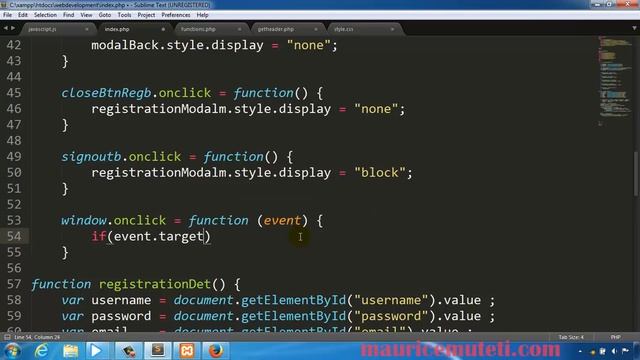This screenshot has height=360, width=640.
Task: Close the unsaved index.php tab
Action: [163, 29]
